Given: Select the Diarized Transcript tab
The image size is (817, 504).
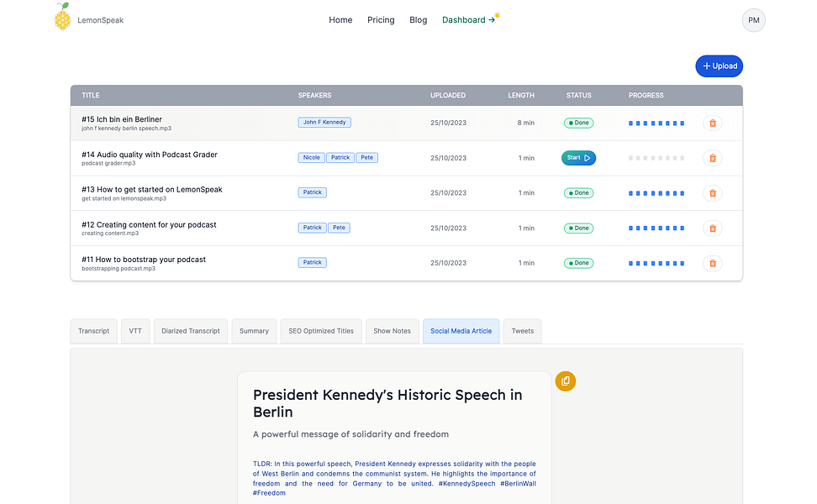Looking at the screenshot, I should point(191,331).
